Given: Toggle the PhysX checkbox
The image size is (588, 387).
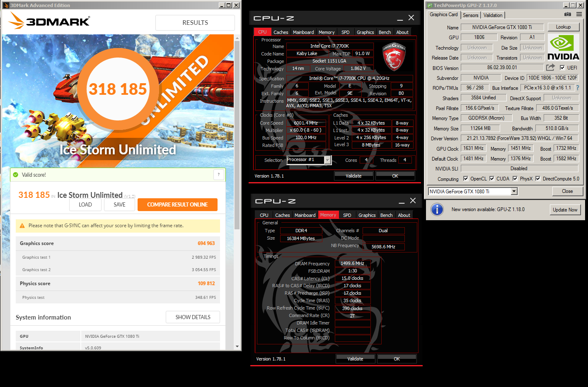Looking at the screenshot, I should pos(515,179).
